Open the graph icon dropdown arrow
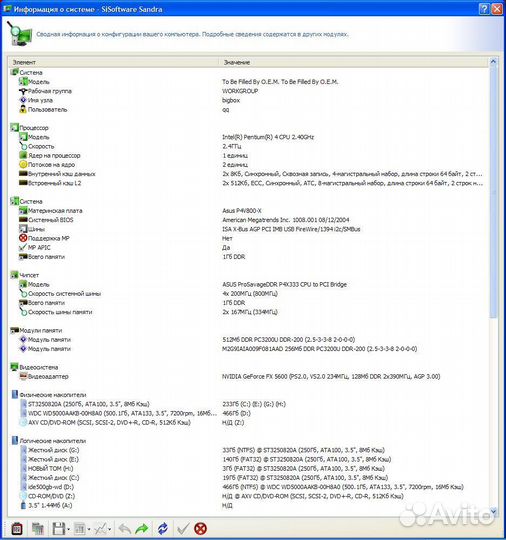This screenshot has height=540, width=506. pos(110,529)
